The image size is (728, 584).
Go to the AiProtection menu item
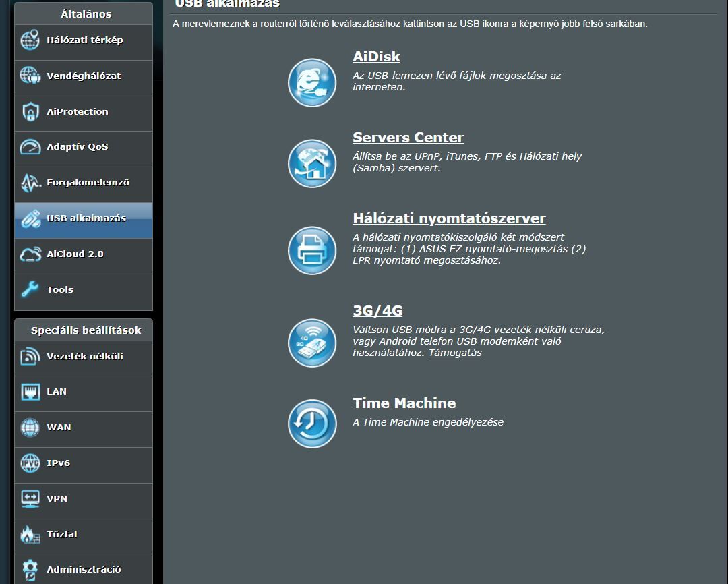(84, 114)
